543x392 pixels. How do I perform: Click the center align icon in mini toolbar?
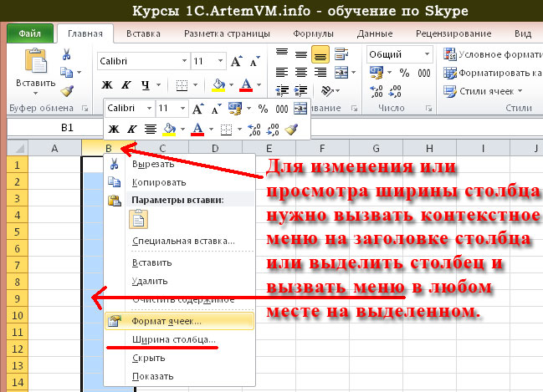151,129
